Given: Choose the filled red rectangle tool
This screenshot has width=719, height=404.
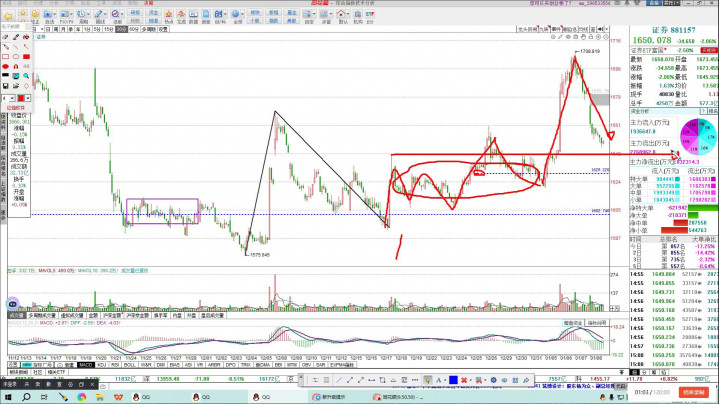Looking at the screenshot, I should (x=26, y=56).
